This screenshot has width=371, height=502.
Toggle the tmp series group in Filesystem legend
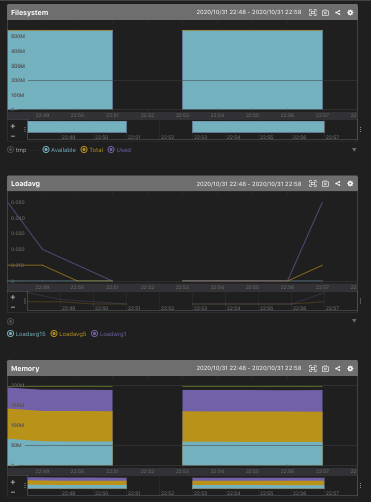pyautogui.click(x=17, y=150)
